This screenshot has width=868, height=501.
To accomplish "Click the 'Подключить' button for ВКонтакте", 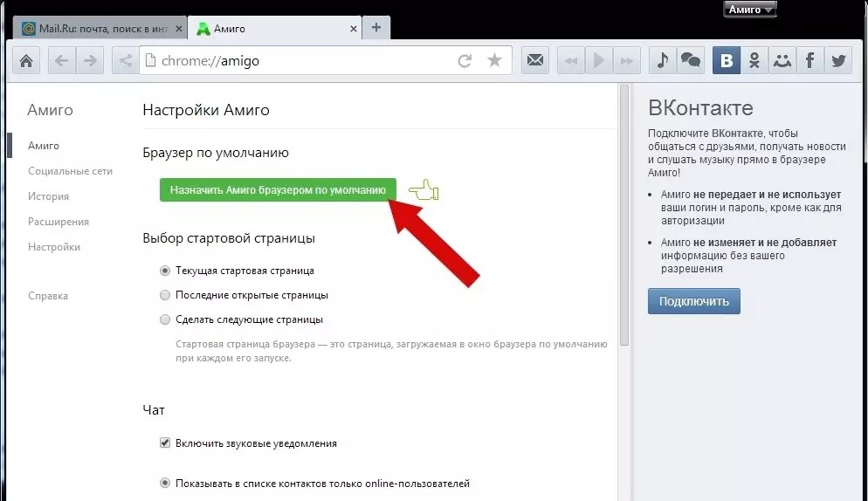I will click(693, 301).
